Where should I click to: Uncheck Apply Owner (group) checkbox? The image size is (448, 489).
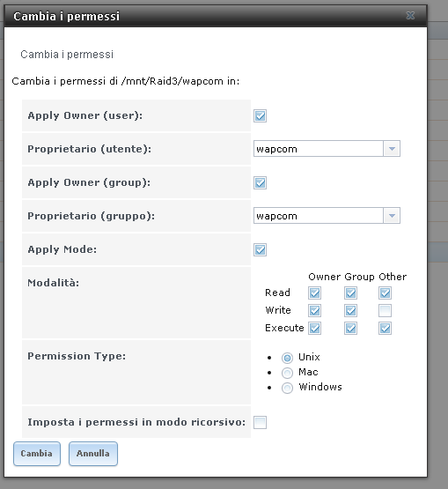coord(260,182)
